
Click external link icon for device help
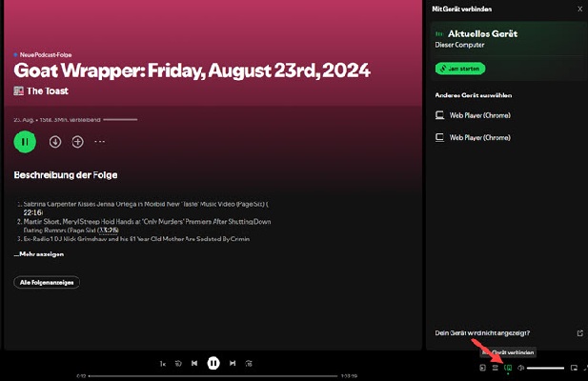click(x=579, y=333)
